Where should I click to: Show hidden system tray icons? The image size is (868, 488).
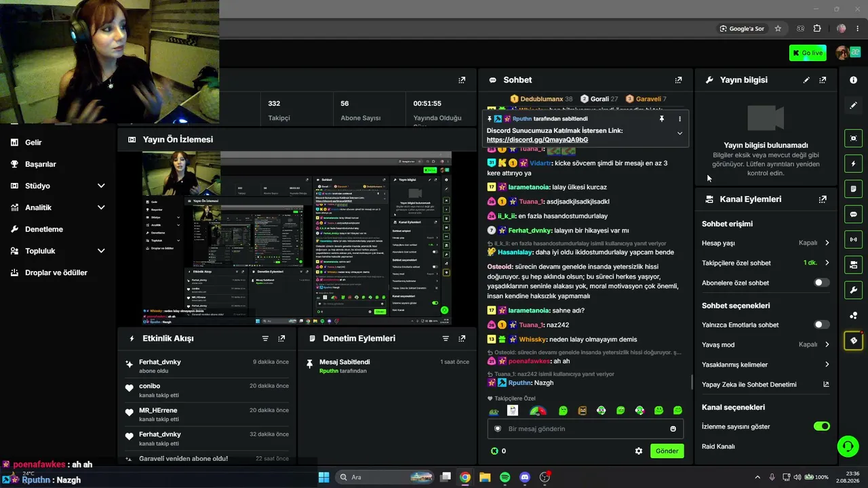point(757,477)
